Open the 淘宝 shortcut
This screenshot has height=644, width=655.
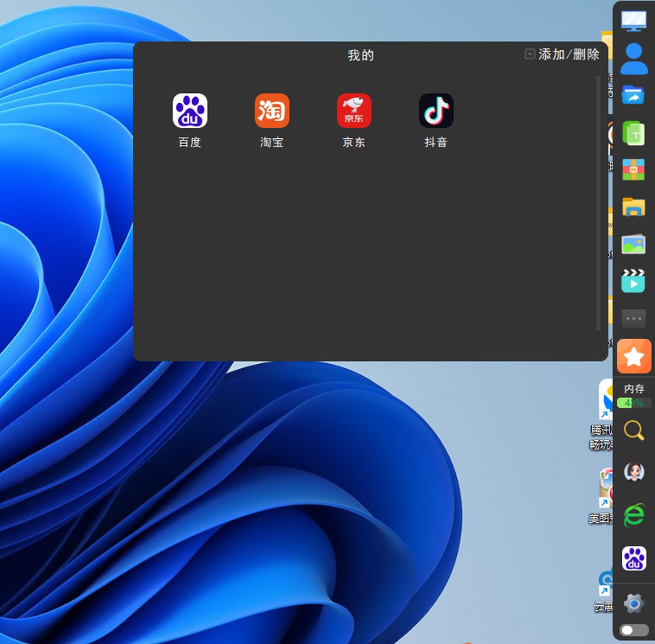(x=272, y=121)
